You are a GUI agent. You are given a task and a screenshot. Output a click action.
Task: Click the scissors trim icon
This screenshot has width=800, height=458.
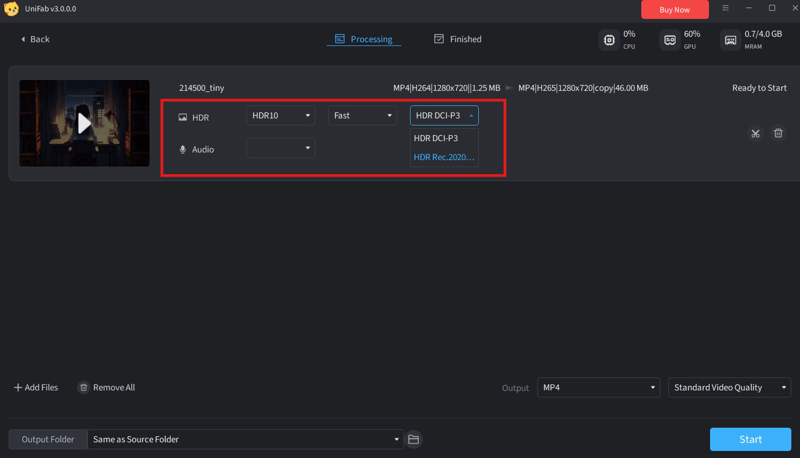click(755, 133)
